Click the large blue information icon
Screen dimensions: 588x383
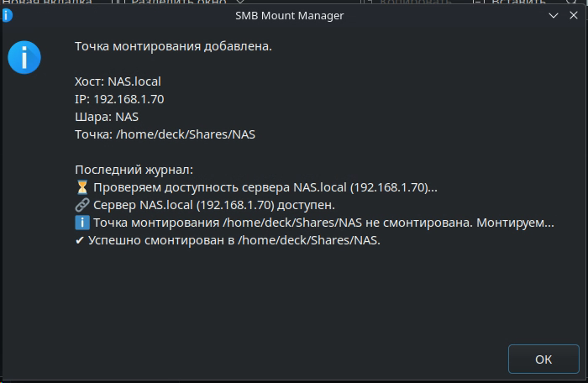(x=24, y=57)
